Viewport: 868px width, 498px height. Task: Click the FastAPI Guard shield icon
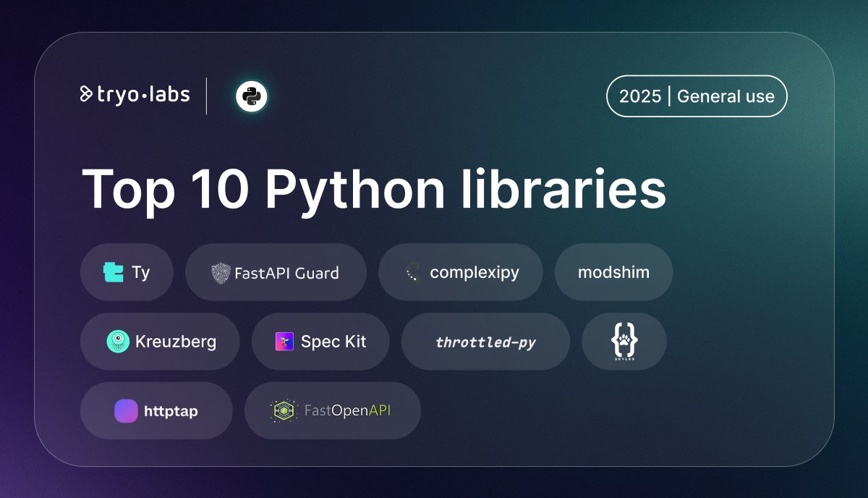(x=221, y=272)
